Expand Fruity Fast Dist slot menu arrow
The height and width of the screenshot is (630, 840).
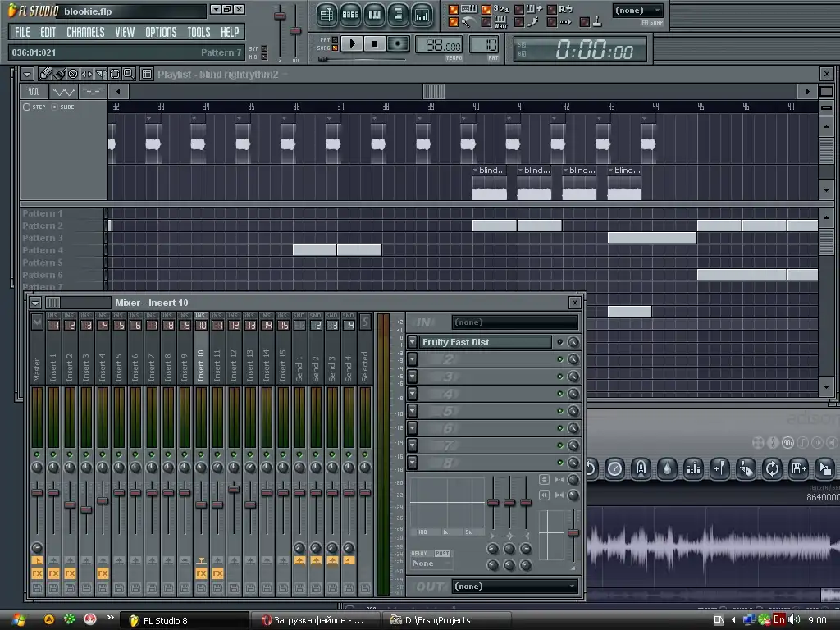(412, 342)
